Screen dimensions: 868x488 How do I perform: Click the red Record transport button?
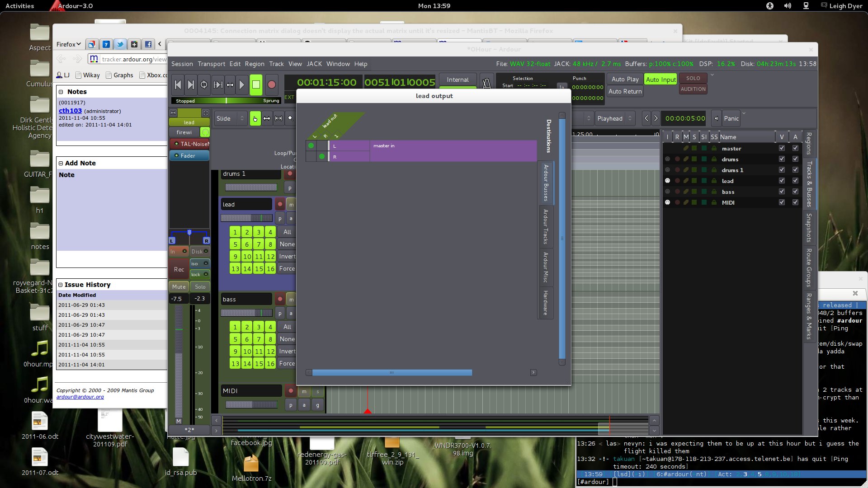coord(271,84)
